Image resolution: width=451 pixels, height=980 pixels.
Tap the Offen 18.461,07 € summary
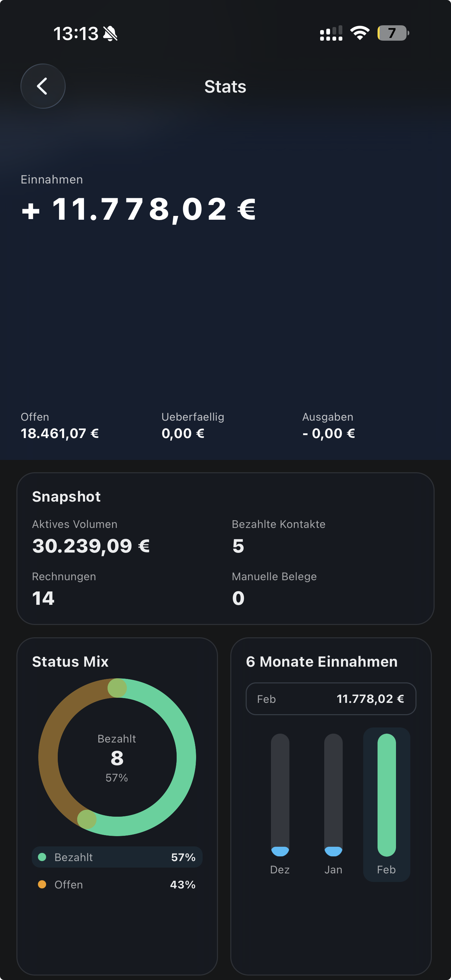coord(60,426)
